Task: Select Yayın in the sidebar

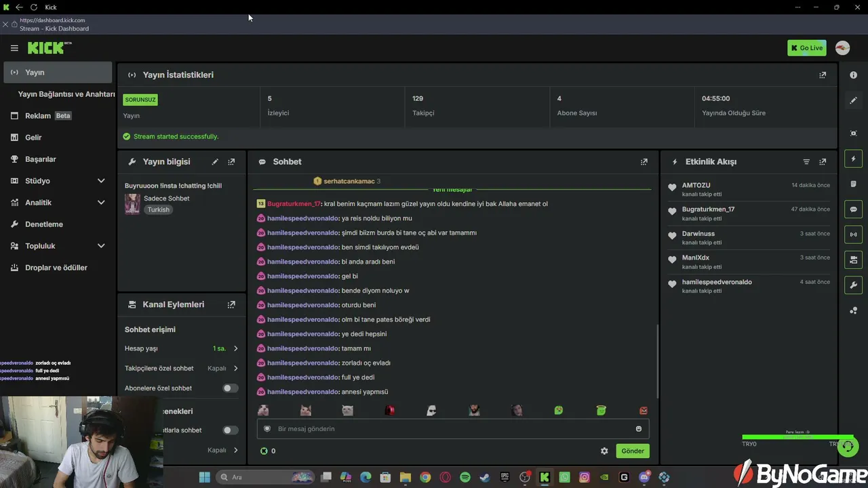Action: coord(58,73)
